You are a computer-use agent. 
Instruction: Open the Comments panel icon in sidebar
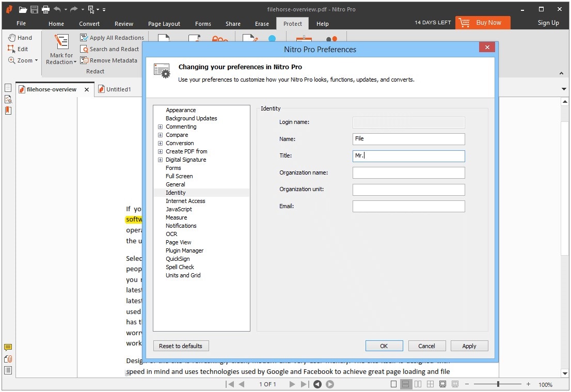tap(8, 348)
